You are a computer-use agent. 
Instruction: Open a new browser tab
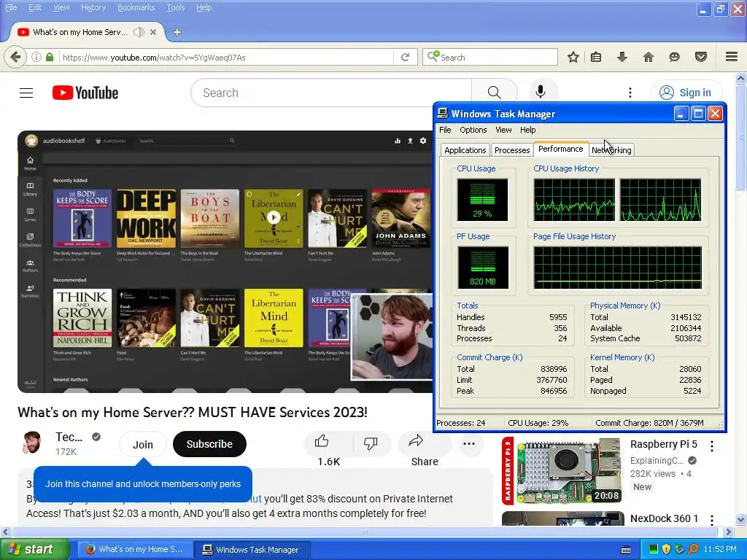(177, 32)
